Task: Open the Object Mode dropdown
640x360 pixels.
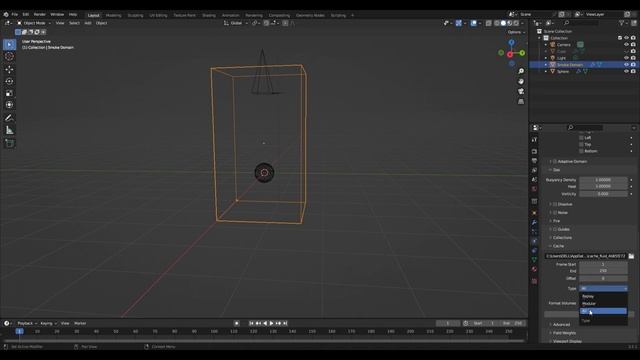Action: (34, 23)
